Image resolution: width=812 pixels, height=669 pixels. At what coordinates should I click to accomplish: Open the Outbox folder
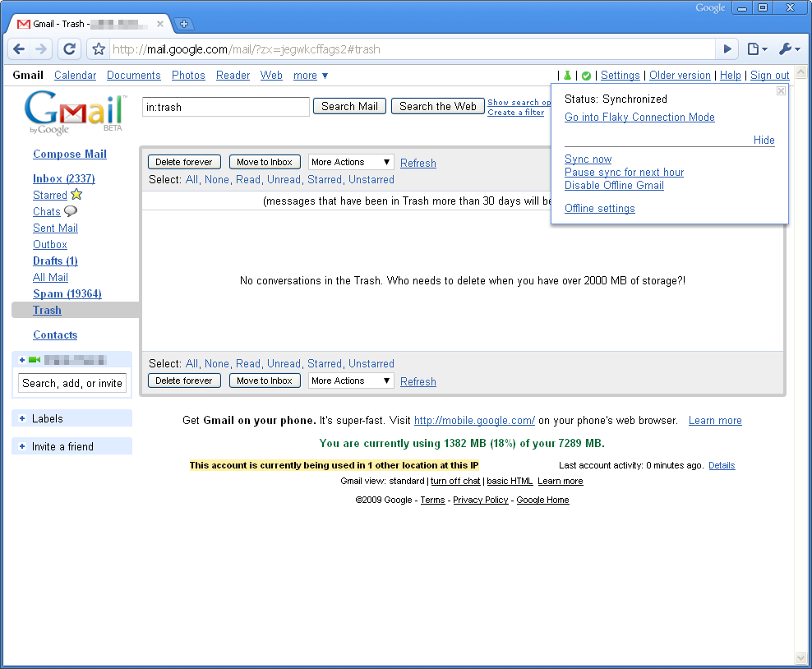tap(49, 244)
